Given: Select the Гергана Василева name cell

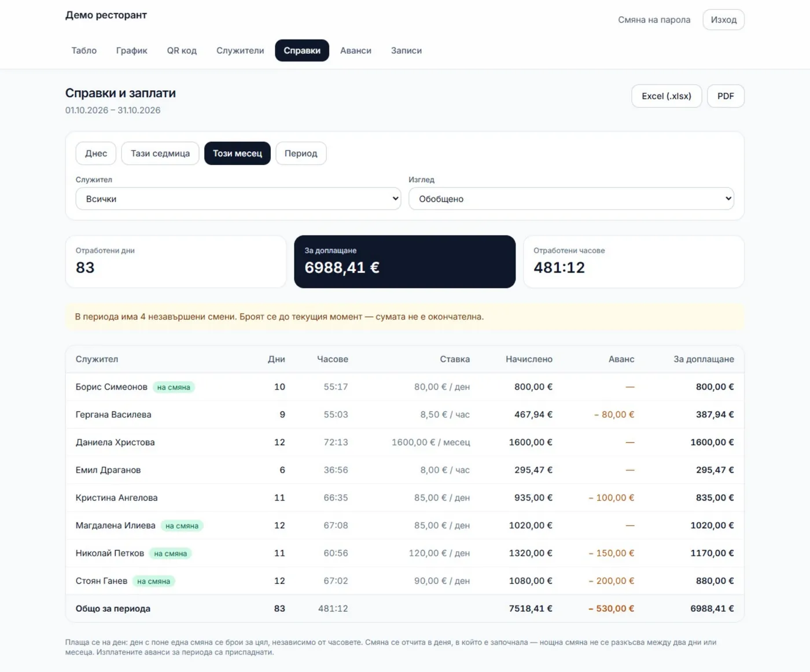Looking at the screenshot, I should (x=113, y=414).
